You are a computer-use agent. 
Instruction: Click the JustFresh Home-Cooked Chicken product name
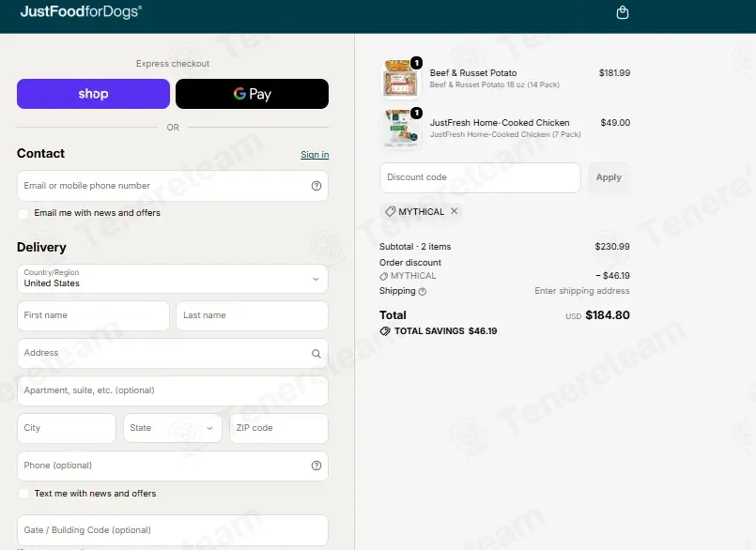(500, 122)
